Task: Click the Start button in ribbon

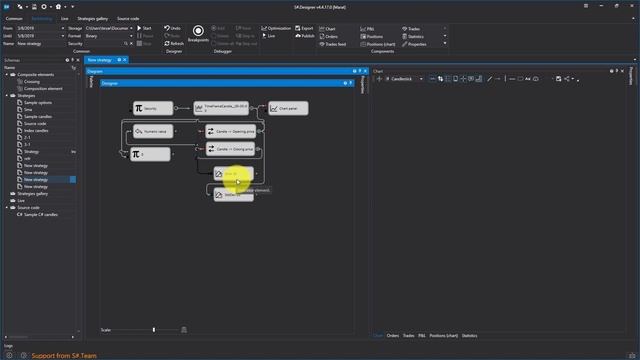Action: point(144,28)
